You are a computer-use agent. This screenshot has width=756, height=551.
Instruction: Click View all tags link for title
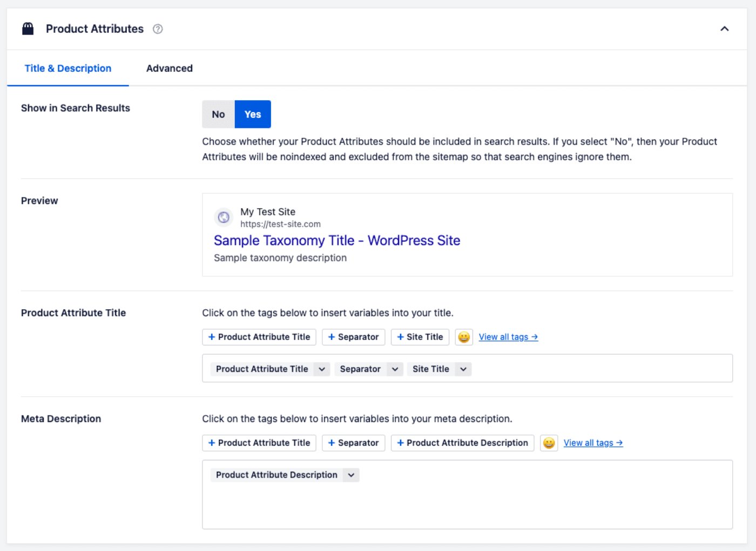click(x=508, y=337)
